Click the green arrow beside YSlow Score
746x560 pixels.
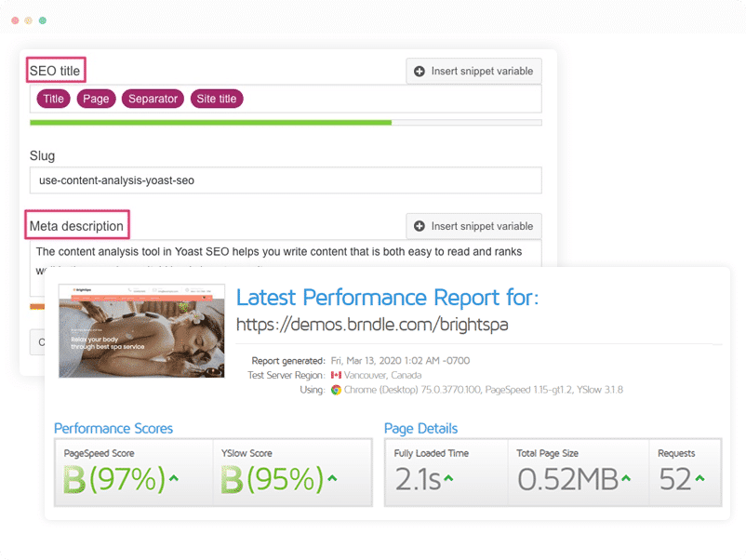coord(332,478)
